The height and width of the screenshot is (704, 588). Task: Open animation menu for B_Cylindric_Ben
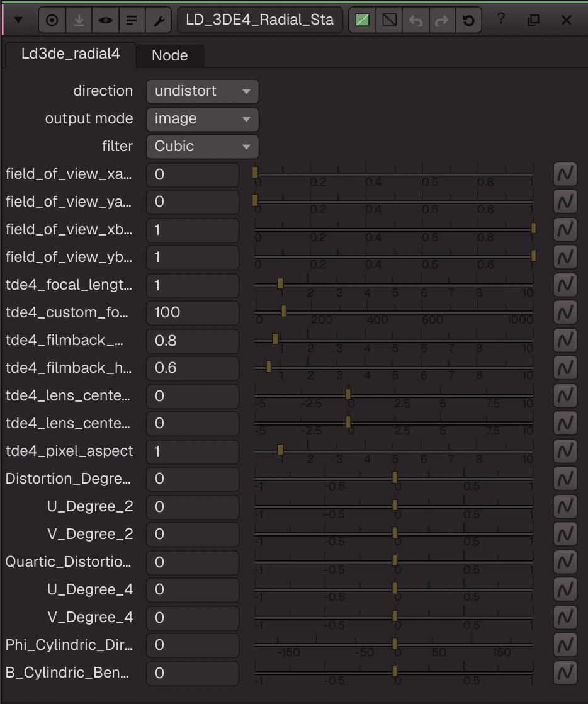pyautogui.click(x=565, y=673)
